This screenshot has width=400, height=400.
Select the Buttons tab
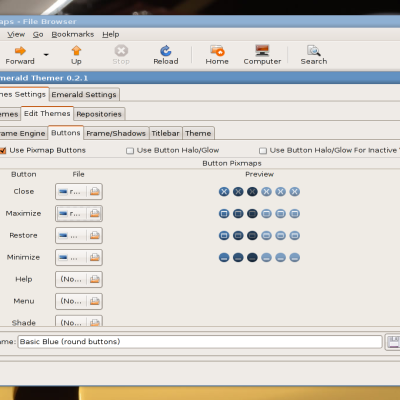(66, 133)
